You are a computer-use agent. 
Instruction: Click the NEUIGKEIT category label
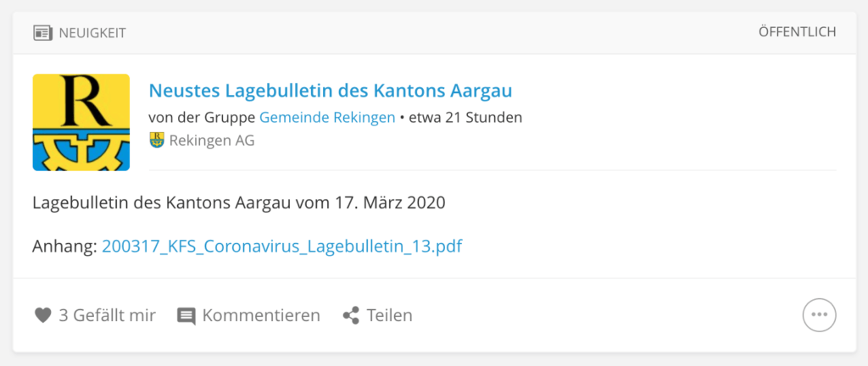(92, 33)
